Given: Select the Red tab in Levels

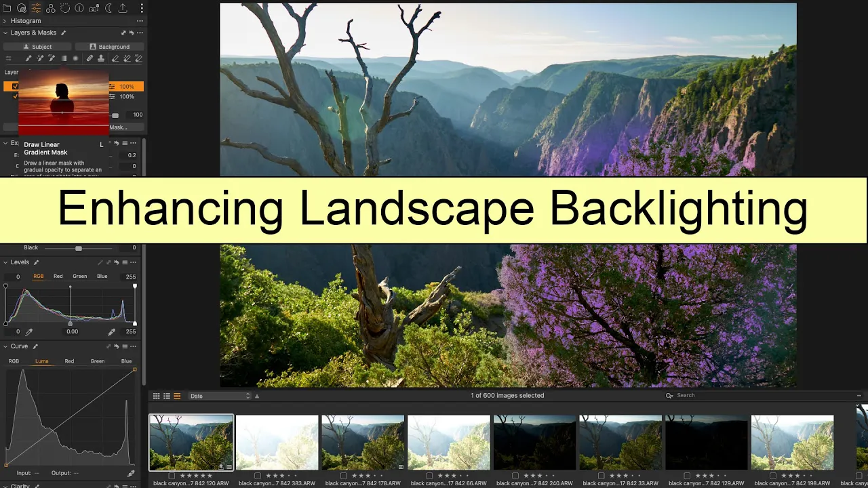Looking at the screenshot, I should 58,276.
